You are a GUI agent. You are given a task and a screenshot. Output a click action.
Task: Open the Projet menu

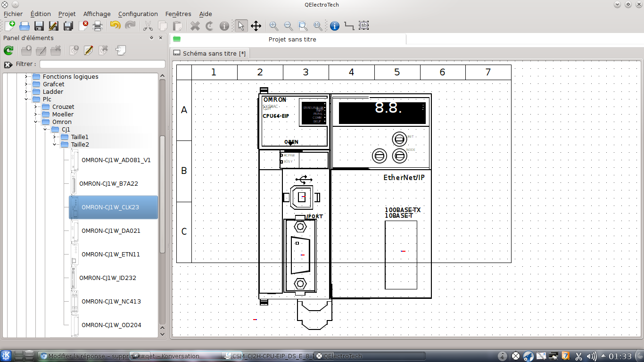67,14
